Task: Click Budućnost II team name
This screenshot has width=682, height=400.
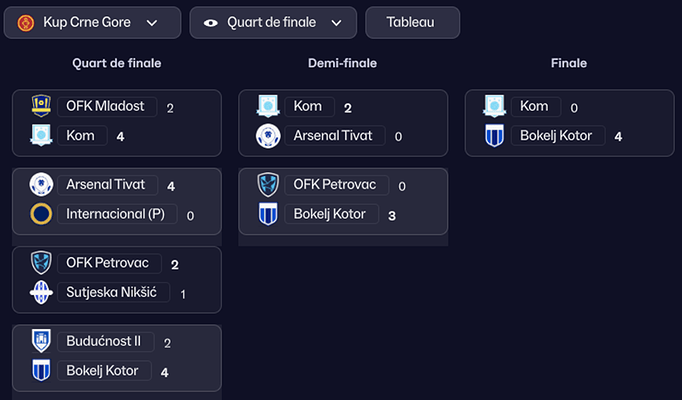Action: (105, 341)
